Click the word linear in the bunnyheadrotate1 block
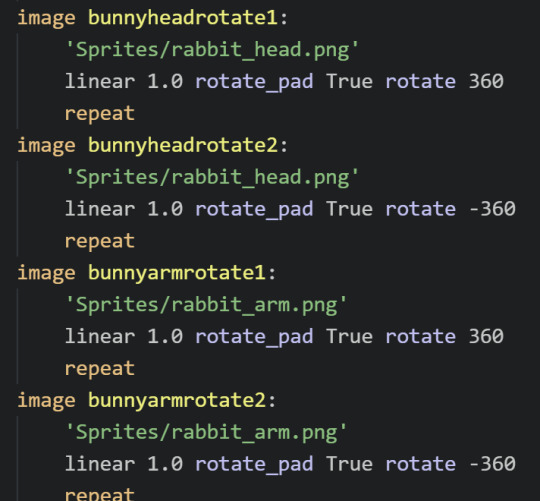The width and height of the screenshot is (540, 501). [100, 82]
